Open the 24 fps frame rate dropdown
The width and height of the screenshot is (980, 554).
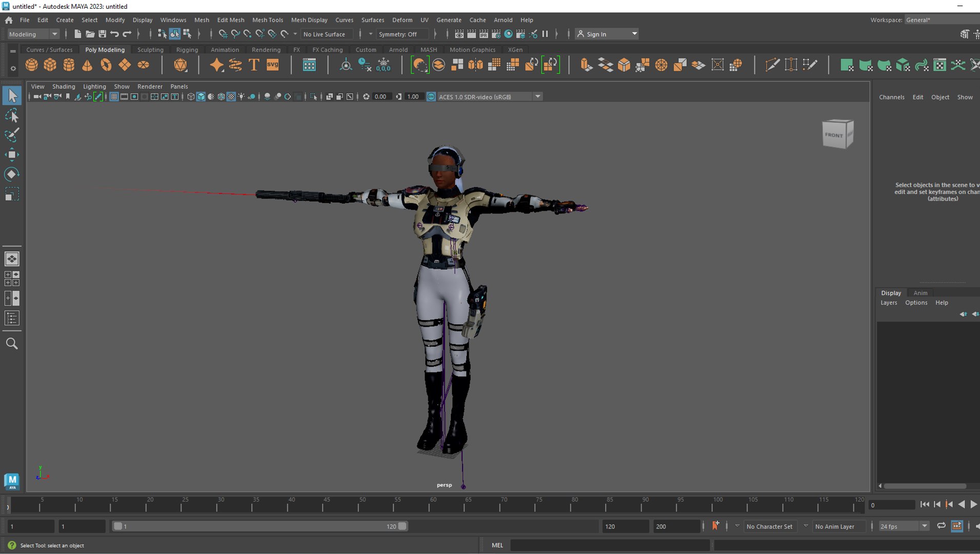904,526
